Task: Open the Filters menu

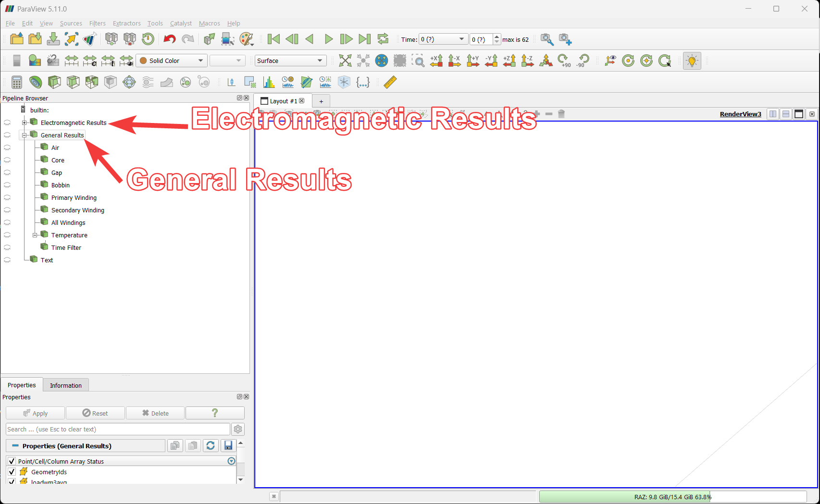Action: tap(97, 23)
